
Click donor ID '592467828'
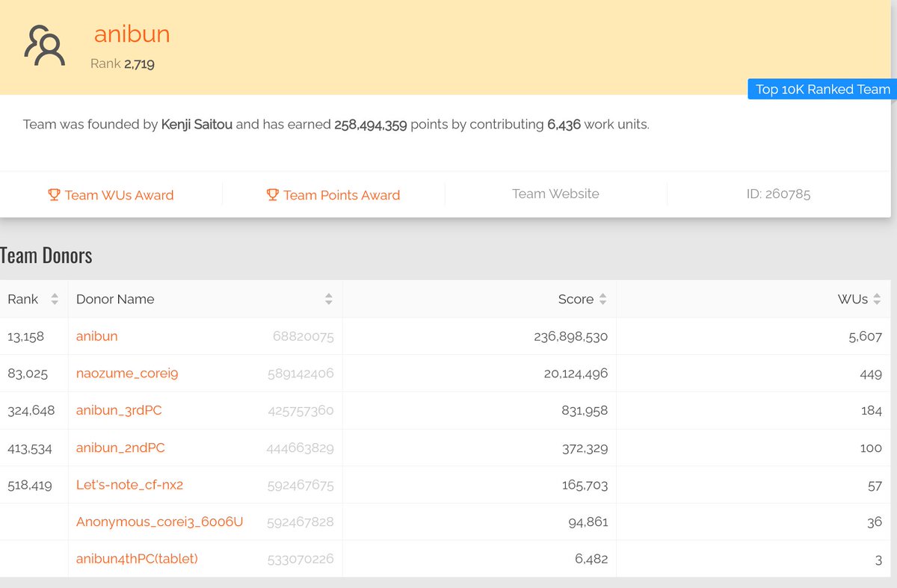click(300, 522)
